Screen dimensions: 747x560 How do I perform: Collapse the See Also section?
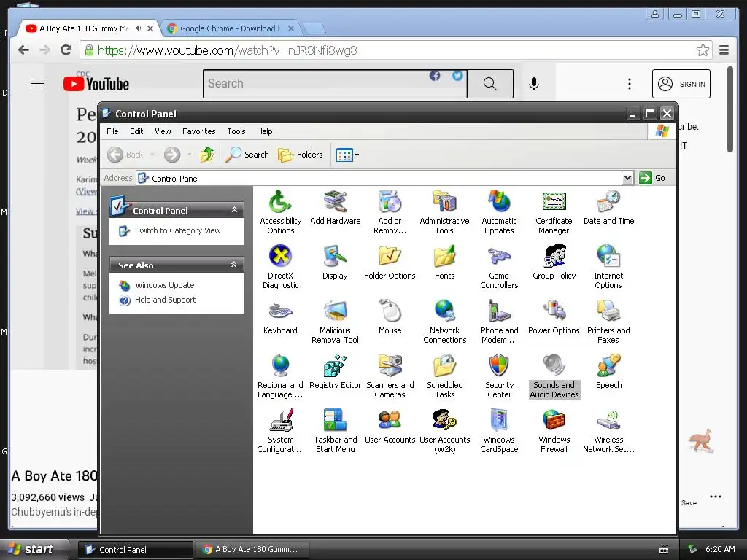[234, 265]
